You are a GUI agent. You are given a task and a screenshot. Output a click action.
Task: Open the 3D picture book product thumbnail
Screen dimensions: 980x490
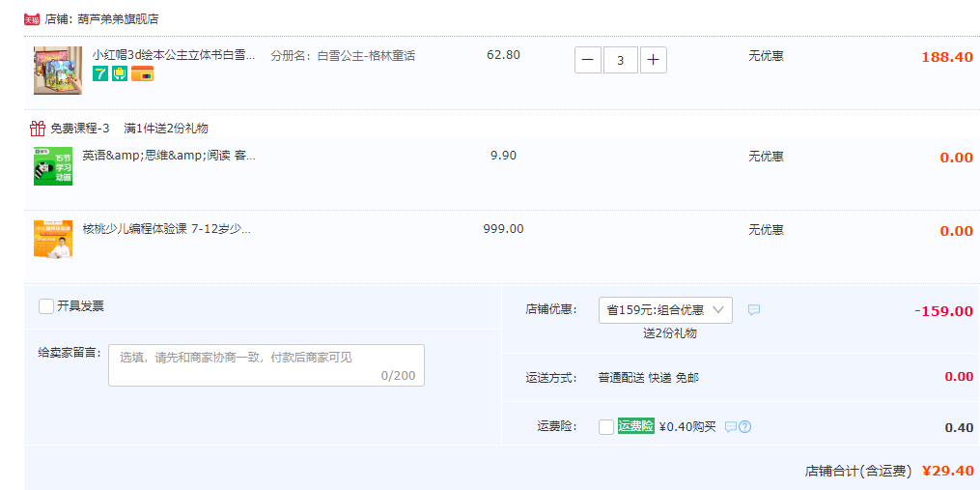[x=58, y=71]
